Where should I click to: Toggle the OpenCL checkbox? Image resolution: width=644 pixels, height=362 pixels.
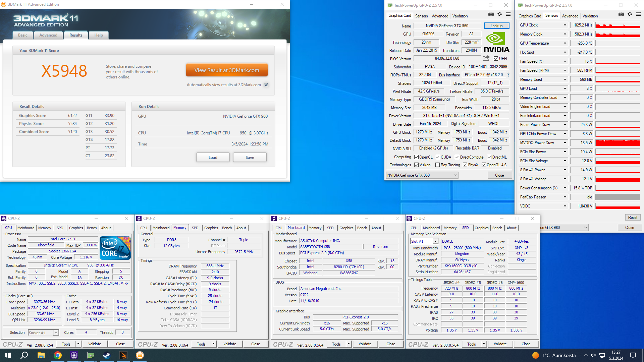416,157
